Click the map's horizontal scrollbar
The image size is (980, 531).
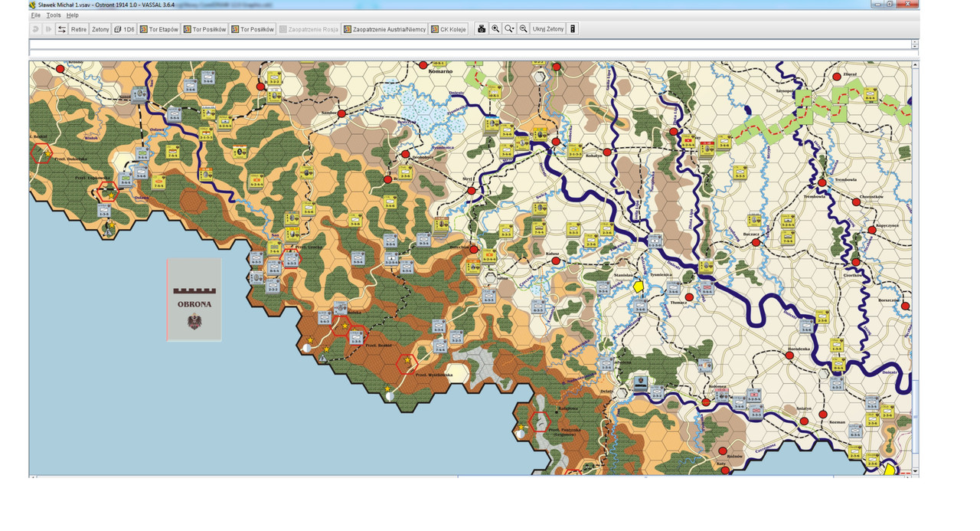[471, 477]
